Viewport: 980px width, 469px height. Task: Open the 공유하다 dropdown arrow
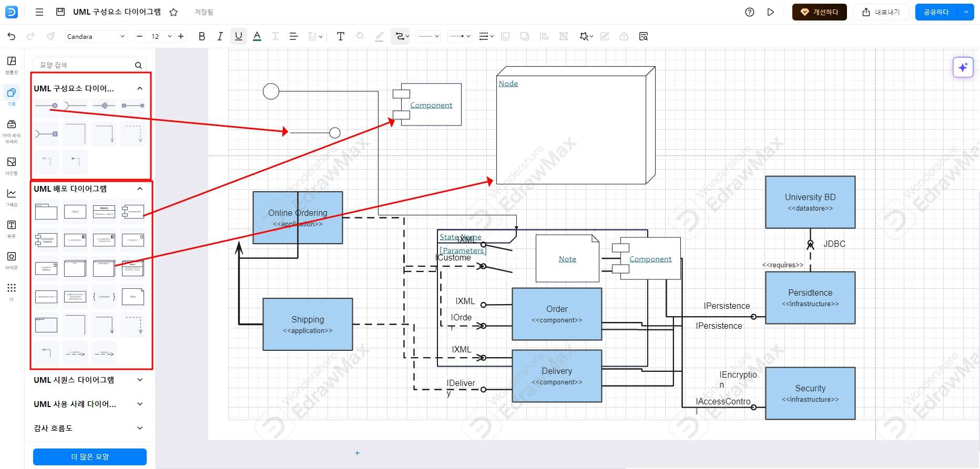[x=966, y=12]
